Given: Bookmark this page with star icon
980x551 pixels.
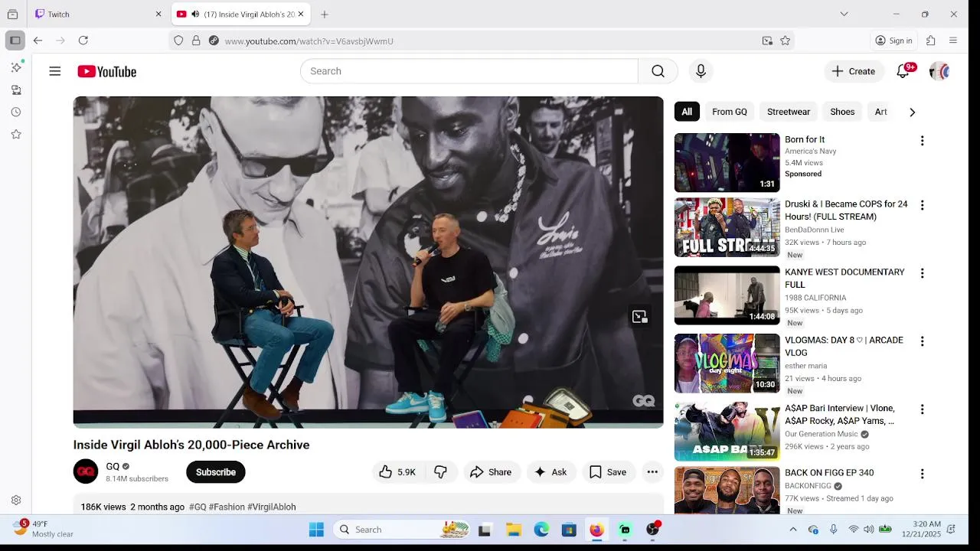Looking at the screenshot, I should (785, 41).
